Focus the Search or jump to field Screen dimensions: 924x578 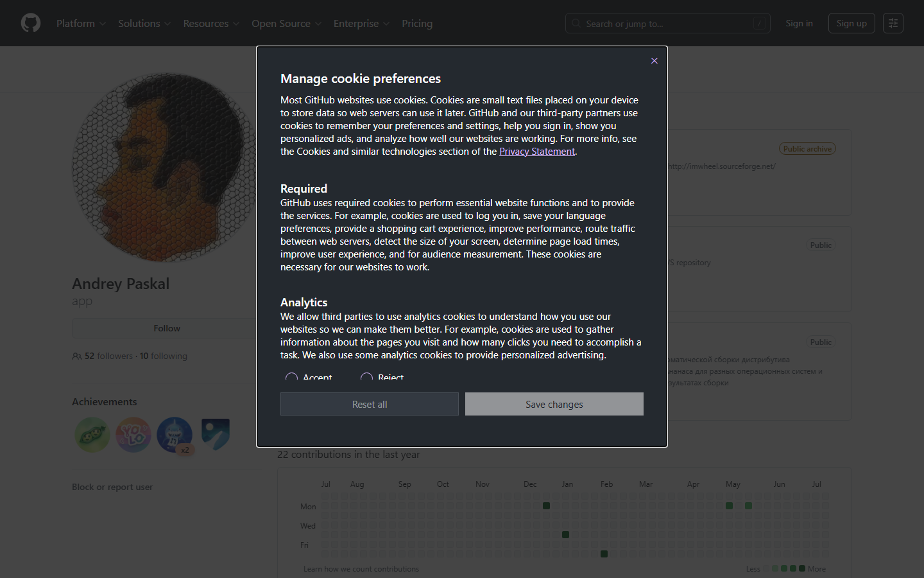667,23
